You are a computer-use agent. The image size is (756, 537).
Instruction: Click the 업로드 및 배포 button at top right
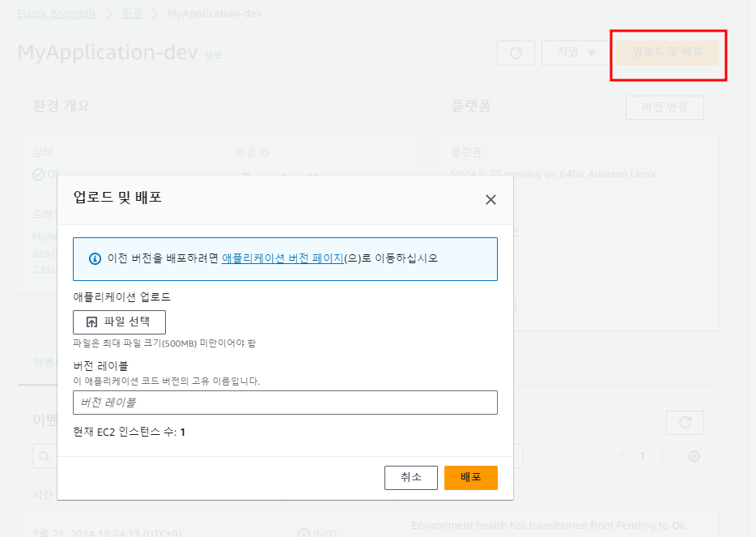click(667, 53)
